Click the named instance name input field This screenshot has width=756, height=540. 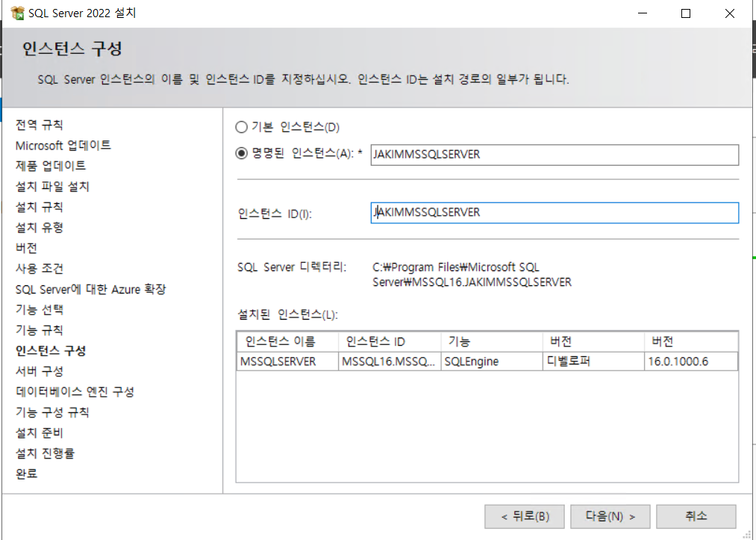tap(554, 155)
